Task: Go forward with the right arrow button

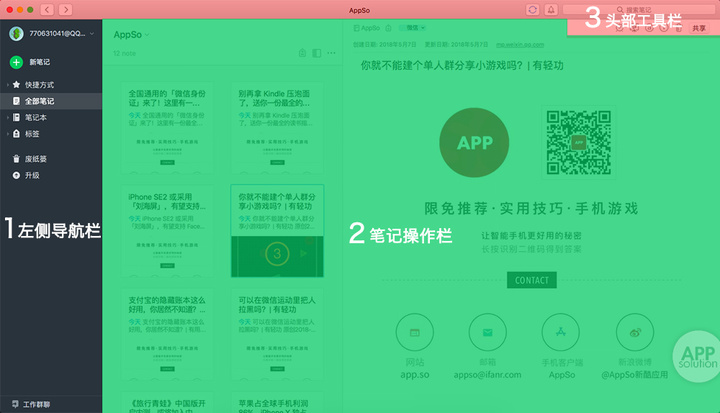Action: 66,10
